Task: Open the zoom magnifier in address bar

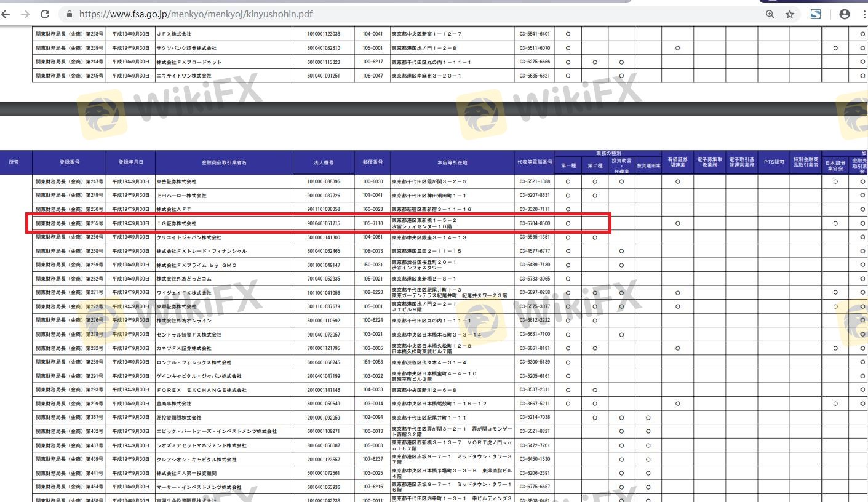Action: (x=770, y=14)
